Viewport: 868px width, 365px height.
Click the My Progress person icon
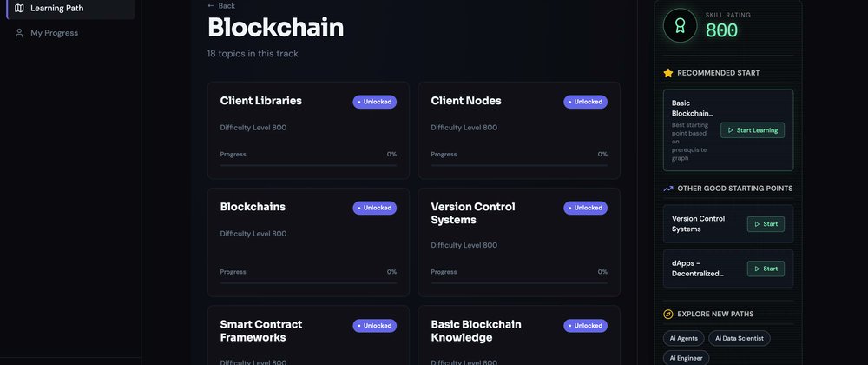(20, 33)
